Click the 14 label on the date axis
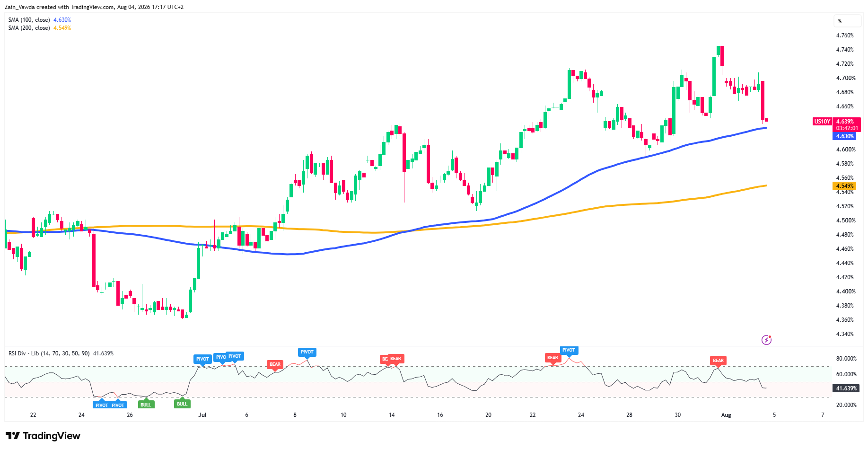 (x=392, y=415)
